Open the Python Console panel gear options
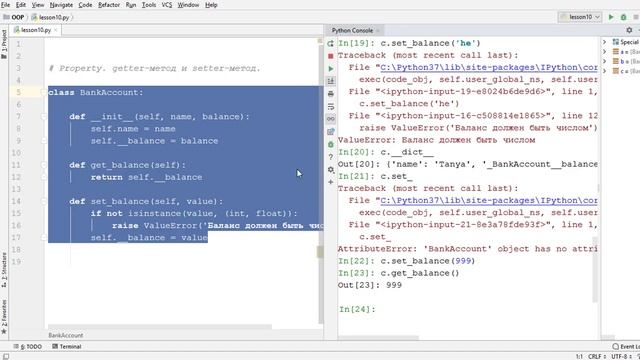The height and width of the screenshot is (360, 640). [x=629, y=30]
